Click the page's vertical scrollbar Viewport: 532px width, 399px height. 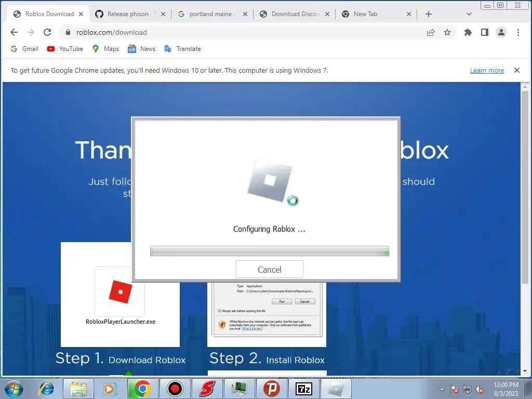pyautogui.click(x=525, y=187)
